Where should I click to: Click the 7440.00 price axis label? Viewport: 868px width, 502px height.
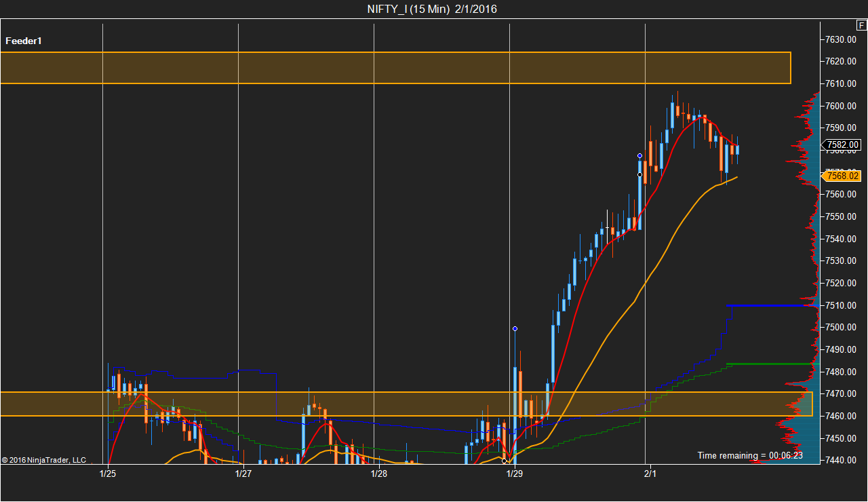pos(840,461)
